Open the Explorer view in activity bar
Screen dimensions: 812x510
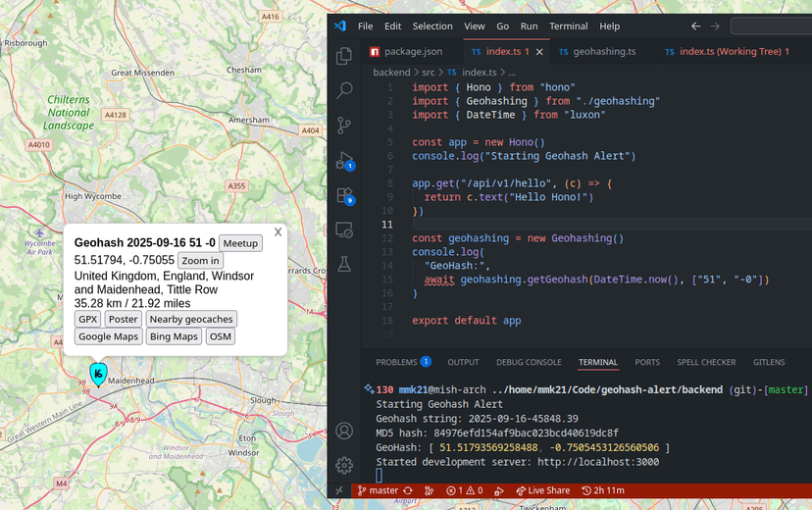[344, 56]
